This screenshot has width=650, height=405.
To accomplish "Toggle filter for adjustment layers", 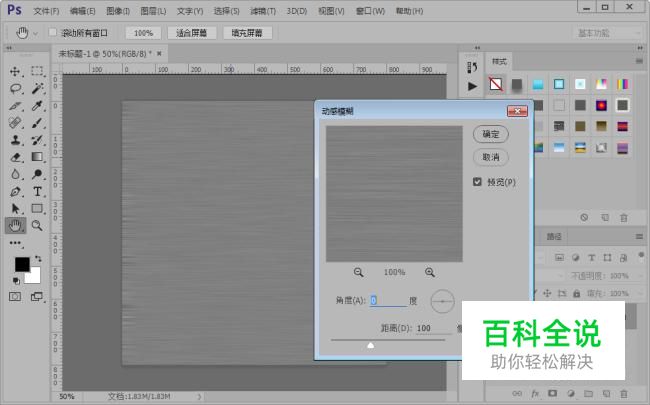I will pos(575,258).
